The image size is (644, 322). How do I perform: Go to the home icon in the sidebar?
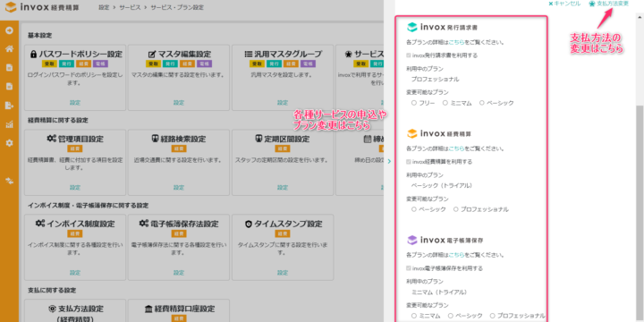pyautogui.click(x=9, y=49)
